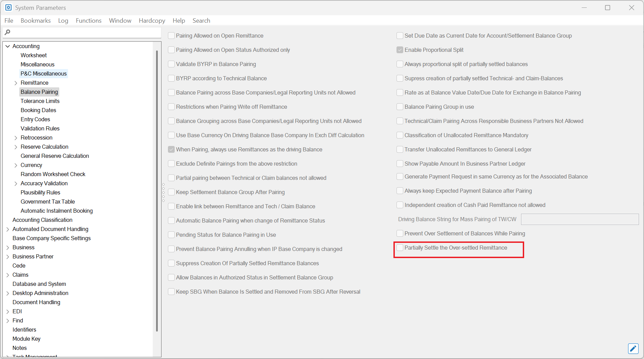644x359 pixels.
Task: Open the Bookmarks menu
Action: [x=36, y=21]
